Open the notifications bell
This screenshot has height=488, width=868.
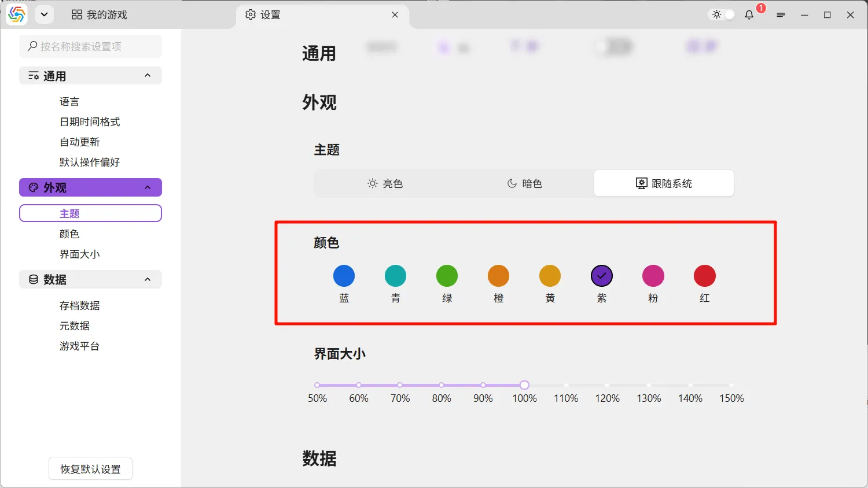point(749,15)
